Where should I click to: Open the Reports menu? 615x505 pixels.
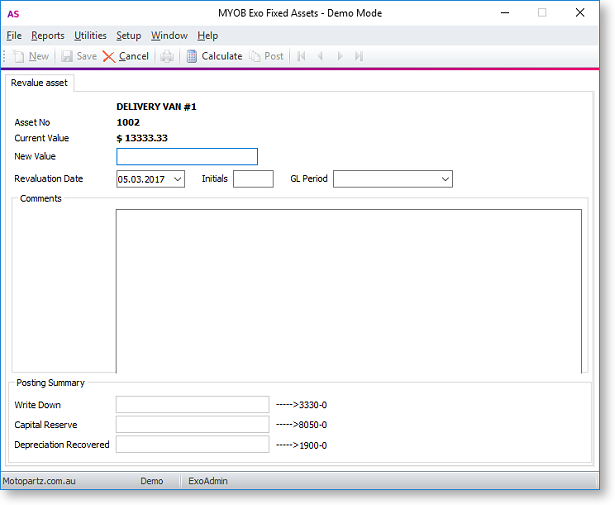[48, 35]
